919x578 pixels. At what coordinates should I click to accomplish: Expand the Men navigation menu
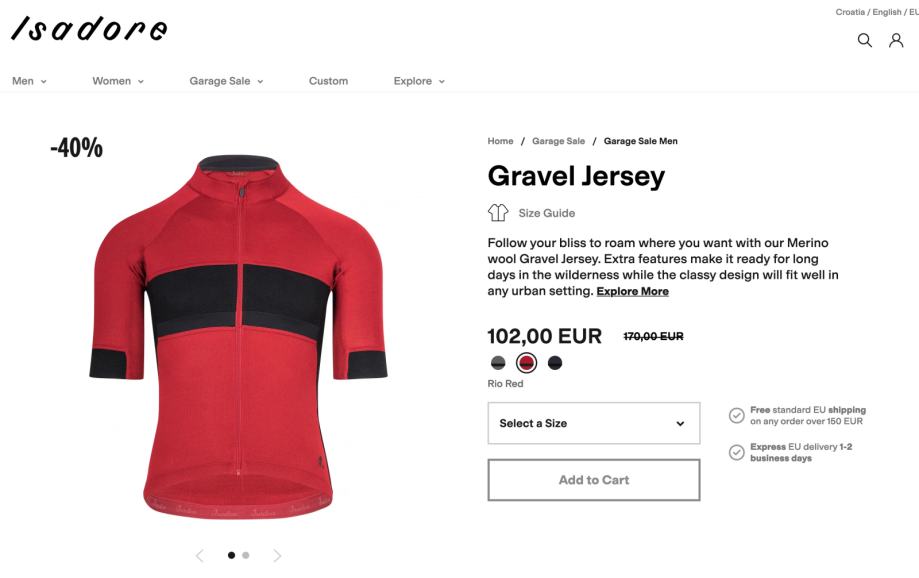[29, 81]
